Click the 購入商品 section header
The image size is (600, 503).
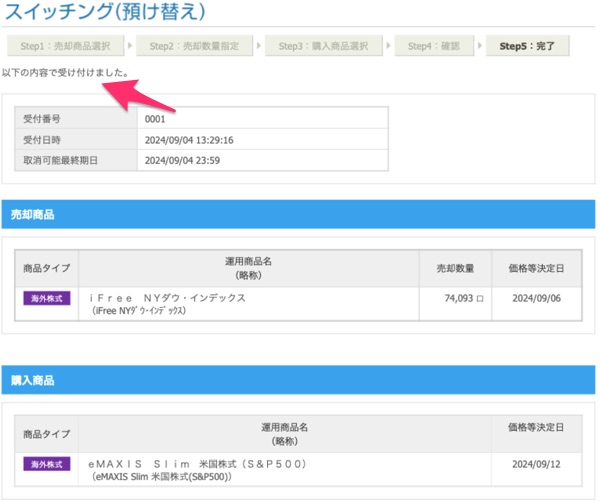pyautogui.click(x=298, y=380)
